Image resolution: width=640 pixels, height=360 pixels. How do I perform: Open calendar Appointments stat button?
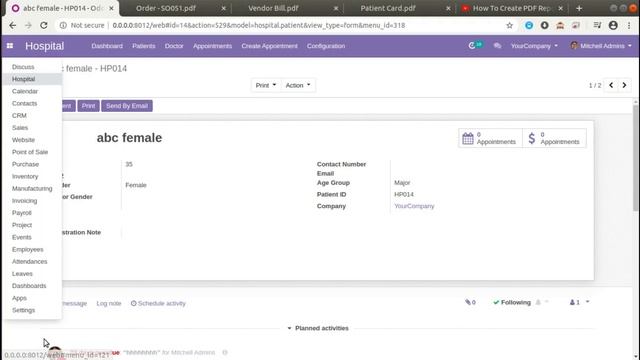click(x=490, y=138)
